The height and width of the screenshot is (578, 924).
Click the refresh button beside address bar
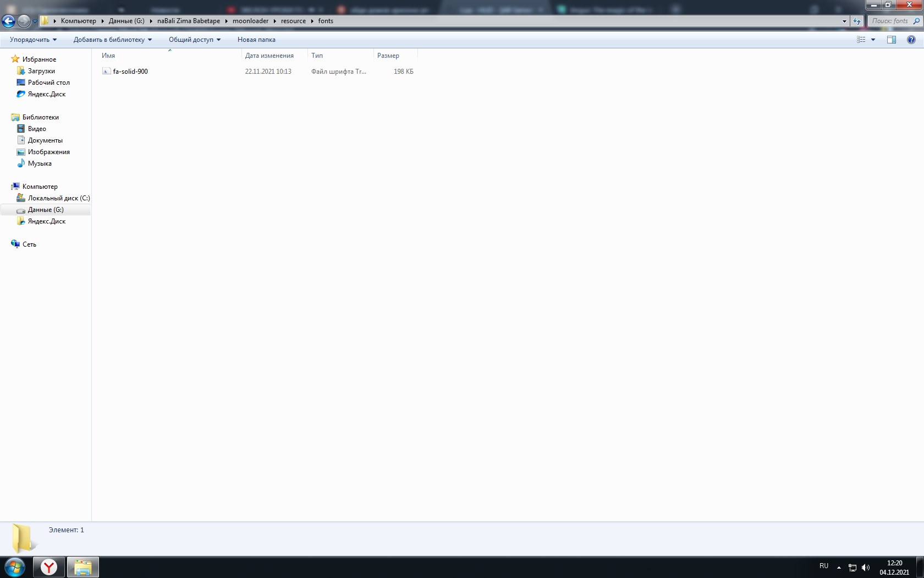(x=857, y=21)
